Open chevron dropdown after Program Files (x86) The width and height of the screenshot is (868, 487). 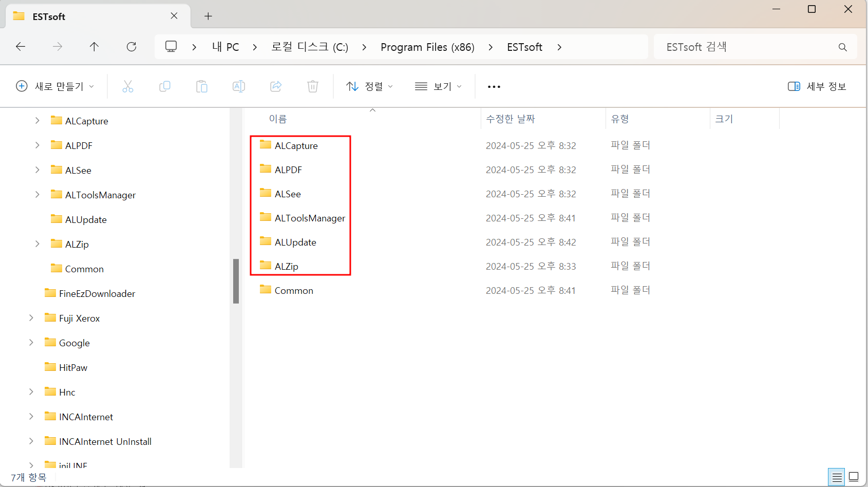(x=490, y=47)
